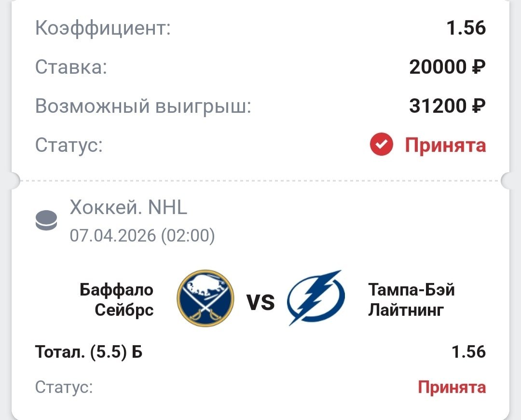
Task: Select the Коэффициент label
Action: 103,28
